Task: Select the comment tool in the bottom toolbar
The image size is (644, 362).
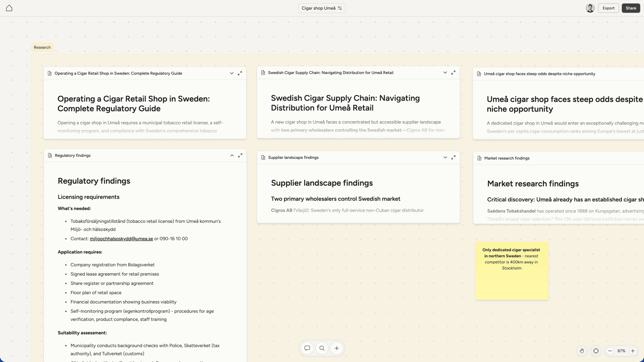Action: click(307, 348)
